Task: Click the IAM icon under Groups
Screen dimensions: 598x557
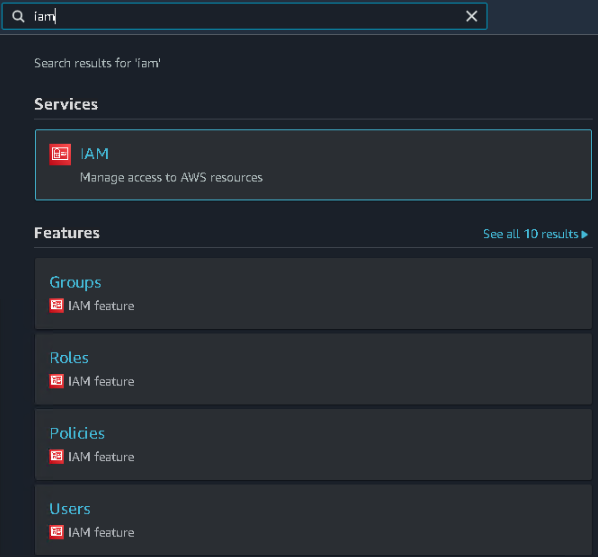Action: [56, 305]
